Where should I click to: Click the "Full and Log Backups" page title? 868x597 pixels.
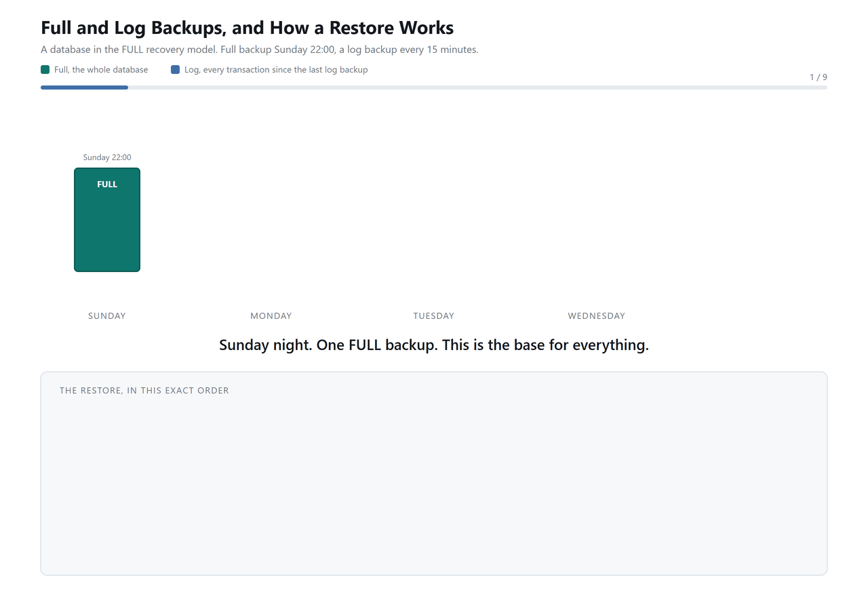(248, 28)
